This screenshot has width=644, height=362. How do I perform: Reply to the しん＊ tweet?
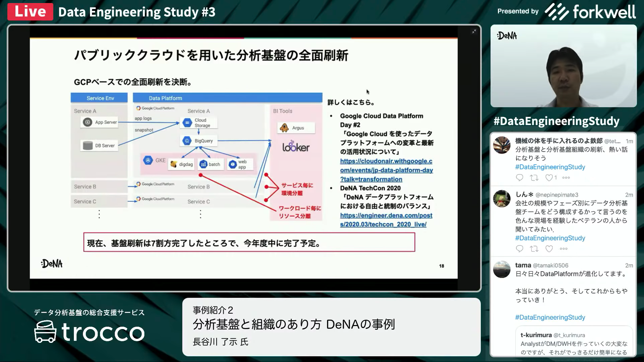[519, 249]
